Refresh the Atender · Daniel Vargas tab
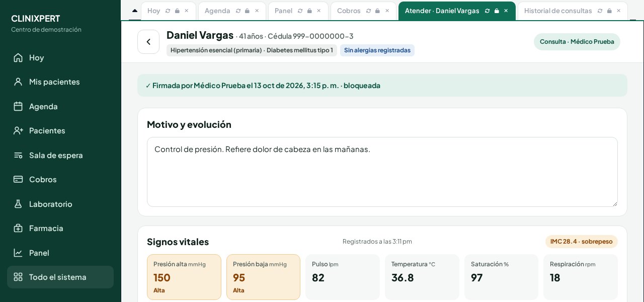 click(487, 11)
